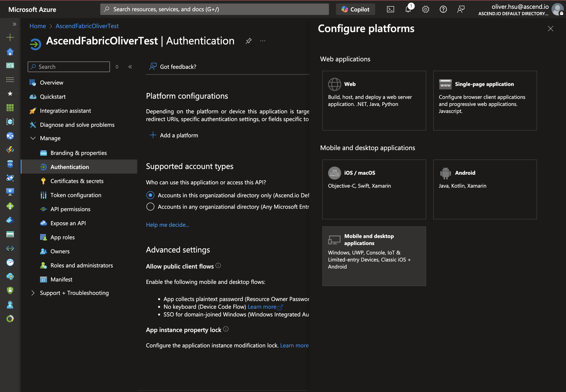Image resolution: width=566 pixels, height=392 pixels.
Task: Select any organizational directory accounts radio
Action: click(150, 207)
